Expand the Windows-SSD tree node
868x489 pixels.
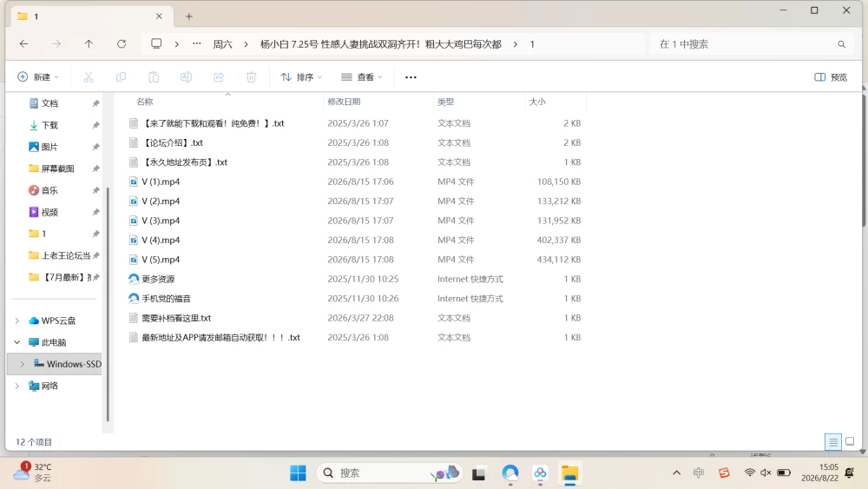click(x=23, y=364)
